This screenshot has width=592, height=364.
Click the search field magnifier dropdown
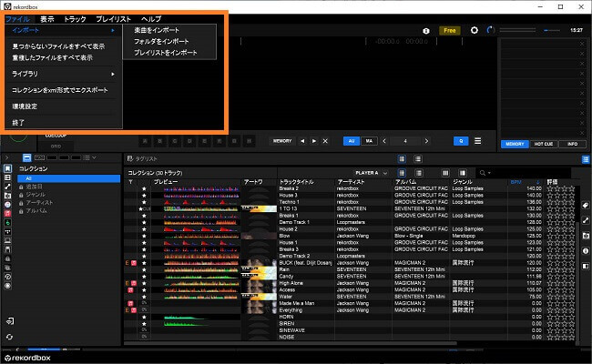(485, 173)
